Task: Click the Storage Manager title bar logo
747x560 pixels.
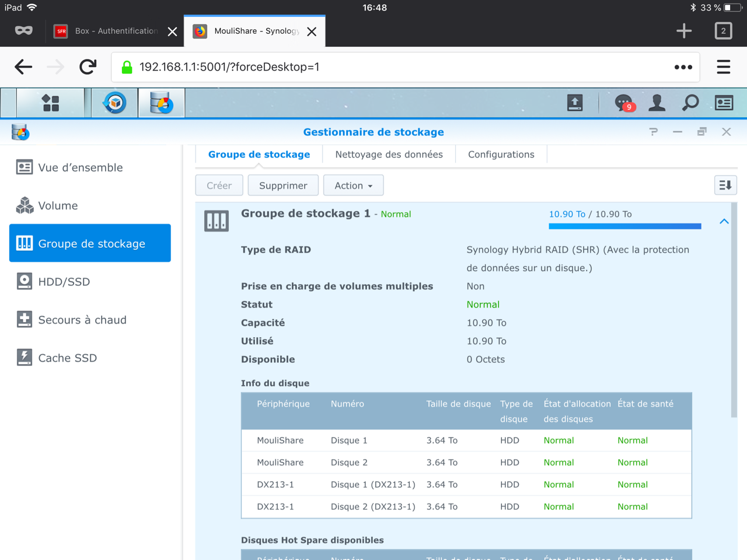Action: [x=20, y=132]
